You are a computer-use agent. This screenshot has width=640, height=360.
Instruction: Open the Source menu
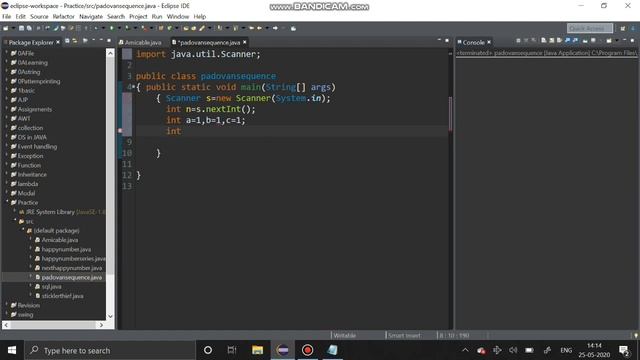39,16
